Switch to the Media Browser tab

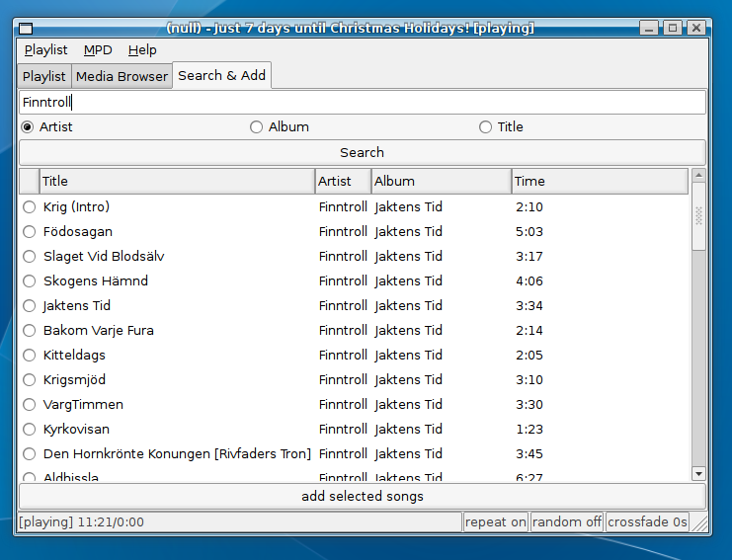[122, 76]
